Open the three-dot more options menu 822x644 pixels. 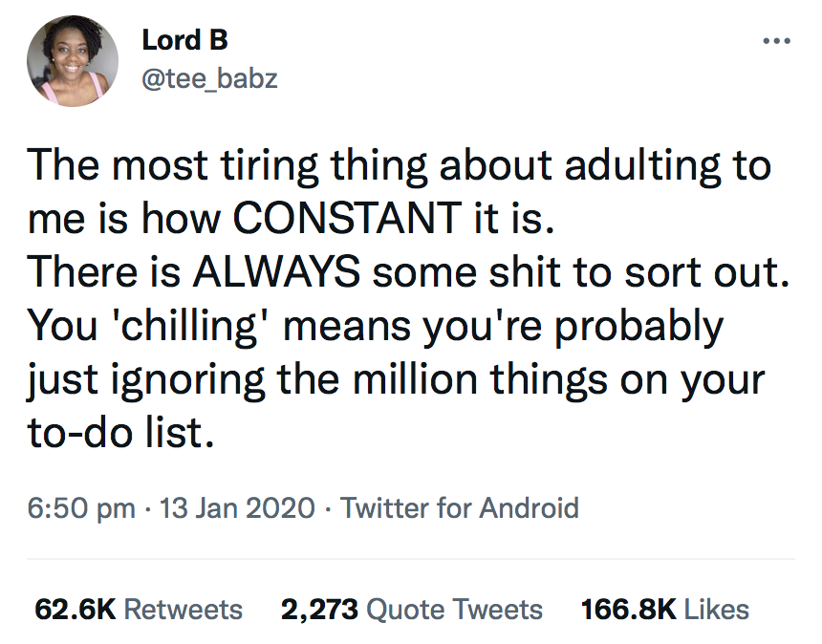click(775, 42)
